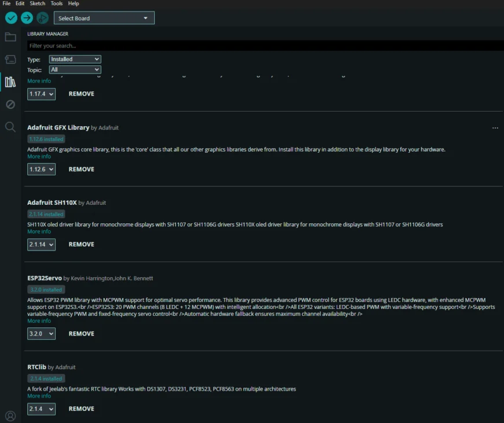Open the Topic filter dropdown showing All
Viewport: 504px width, 423px height.
[x=75, y=69]
